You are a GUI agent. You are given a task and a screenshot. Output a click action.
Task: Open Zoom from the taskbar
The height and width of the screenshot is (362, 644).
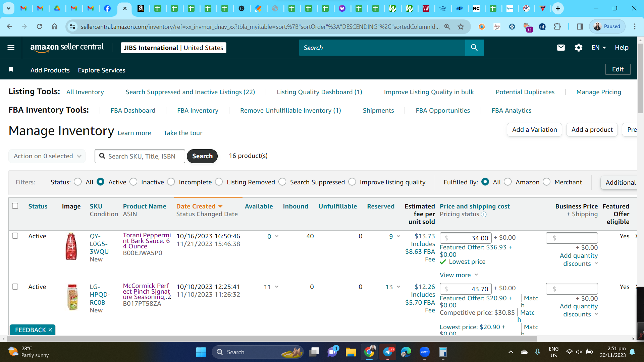[424, 352]
